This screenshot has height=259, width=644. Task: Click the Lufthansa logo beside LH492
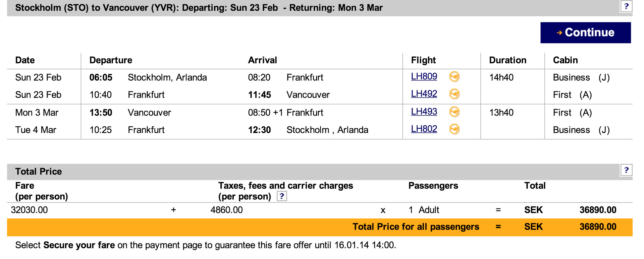[x=454, y=94]
